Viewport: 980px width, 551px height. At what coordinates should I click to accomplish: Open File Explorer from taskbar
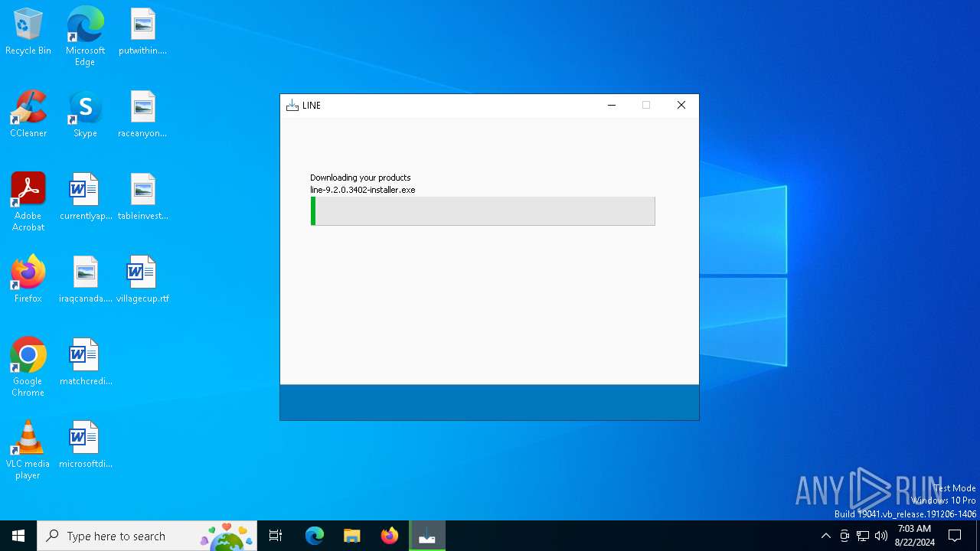click(x=352, y=536)
